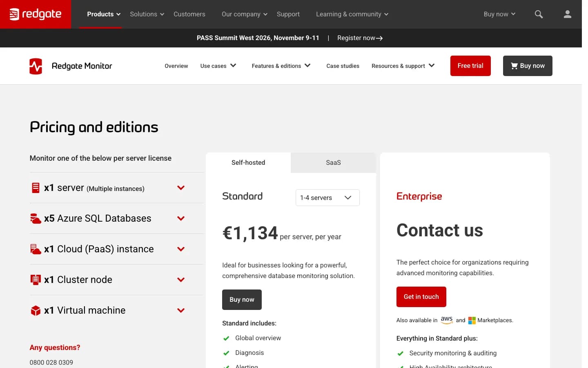Open the 1-4 servers dropdown
588x368 pixels.
(327, 197)
